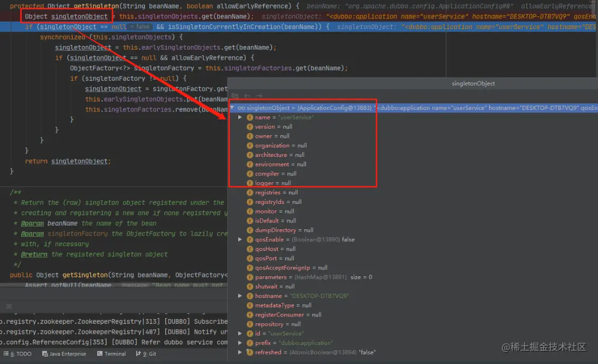Click "public Object getSingleton" method declaration
The width and height of the screenshot is (598, 364).
(59, 275)
